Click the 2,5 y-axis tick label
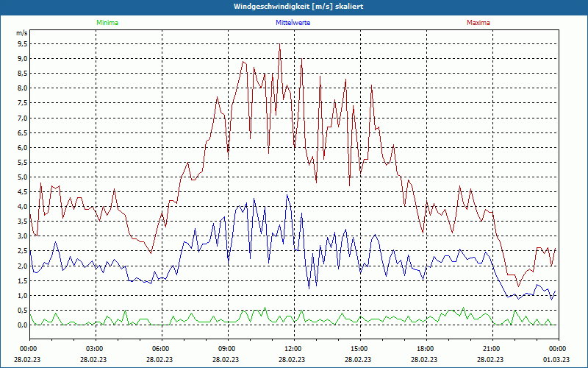 pos(22,251)
